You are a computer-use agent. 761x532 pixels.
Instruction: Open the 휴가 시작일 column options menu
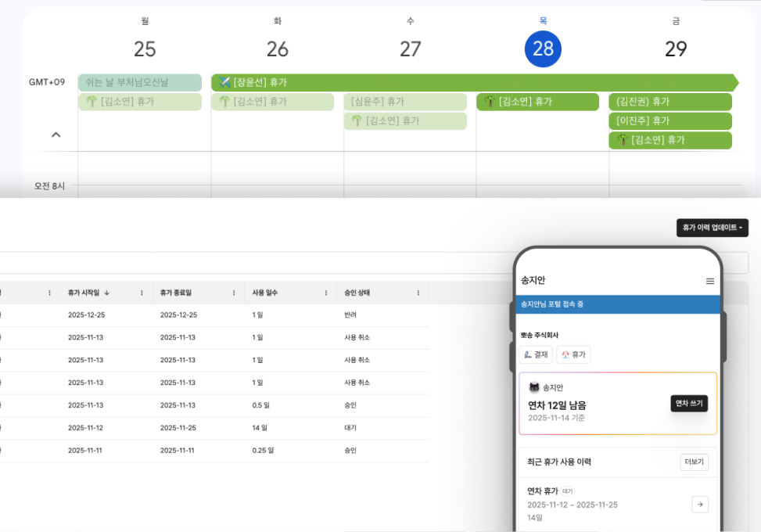click(142, 293)
